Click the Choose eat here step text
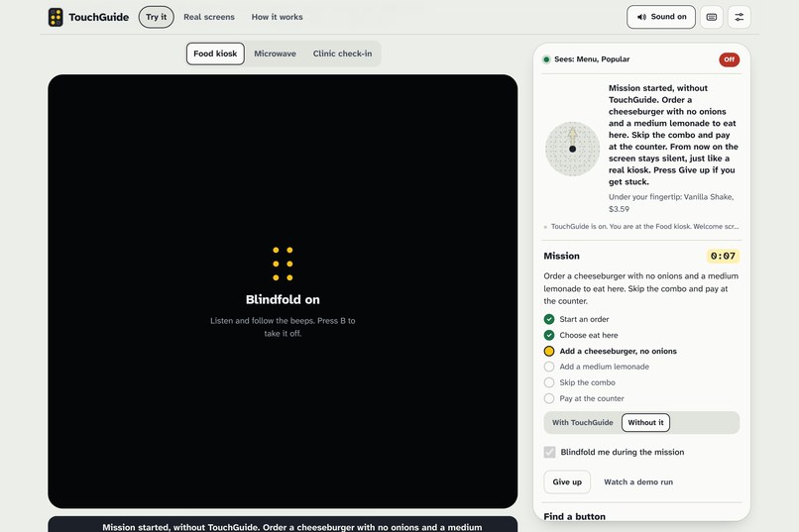The height and width of the screenshot is (532, 799). pos(589,335)
